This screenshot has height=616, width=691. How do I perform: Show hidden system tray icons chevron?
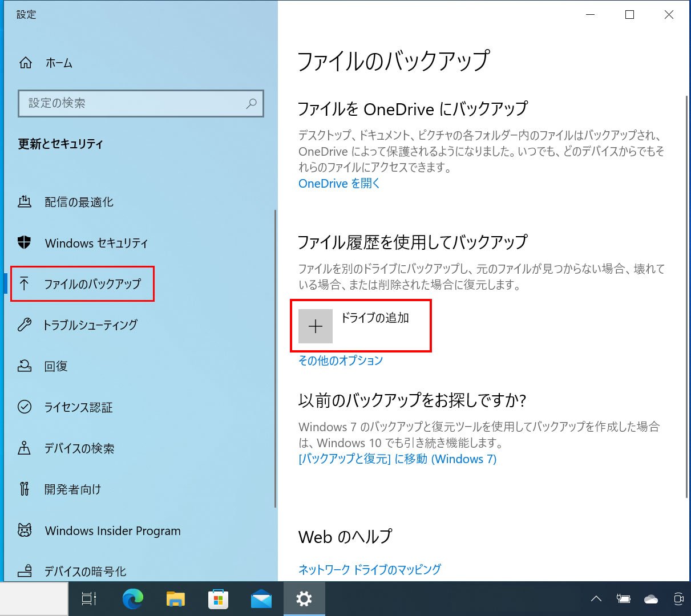click(x=596, y=599)
